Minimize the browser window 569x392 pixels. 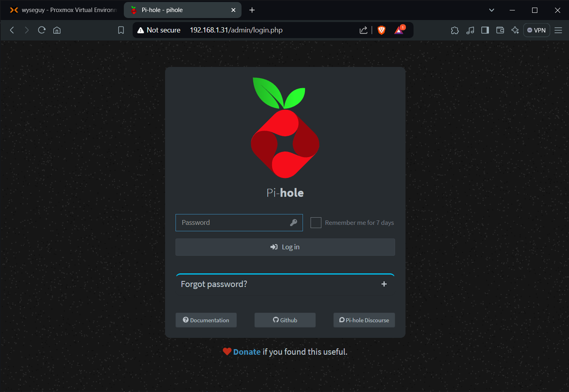[x=512, y=10]
